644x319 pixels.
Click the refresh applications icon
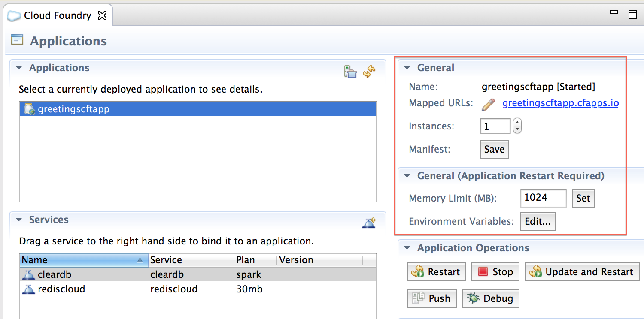pos(369,72)
